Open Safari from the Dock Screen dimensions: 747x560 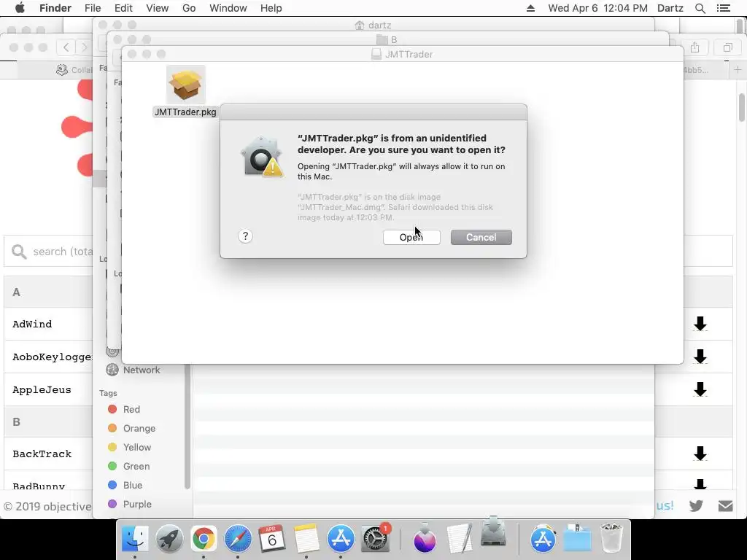coord(238,539)
